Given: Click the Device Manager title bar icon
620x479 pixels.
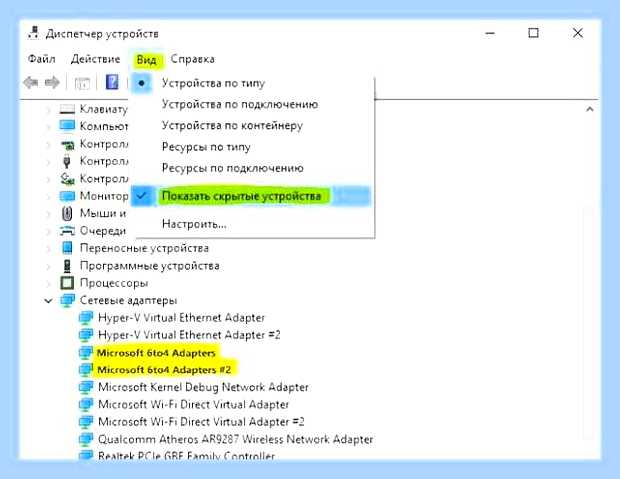Looking at the screenshot, I should tap(34, 33).
